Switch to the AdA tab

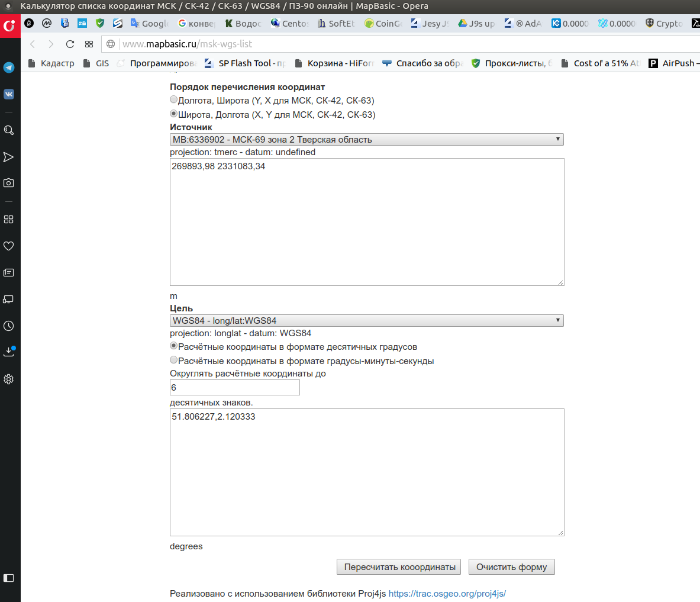click(524, 23)
